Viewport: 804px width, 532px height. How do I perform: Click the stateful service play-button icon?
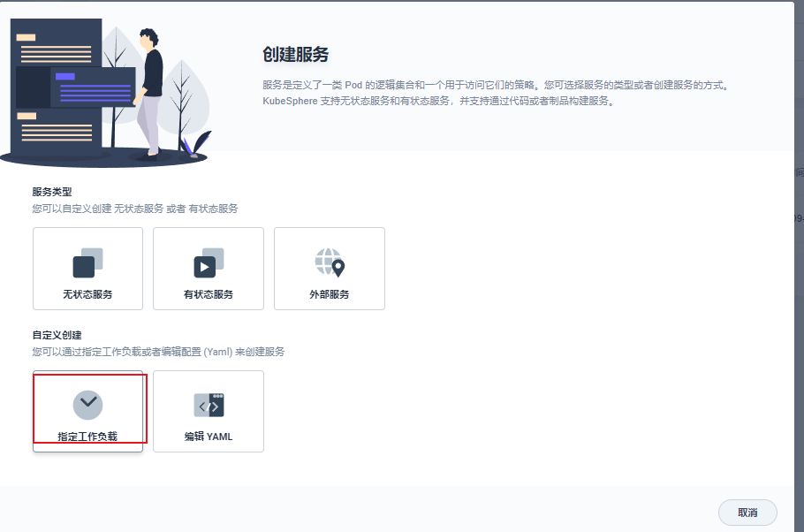click(x=209, y=262)
